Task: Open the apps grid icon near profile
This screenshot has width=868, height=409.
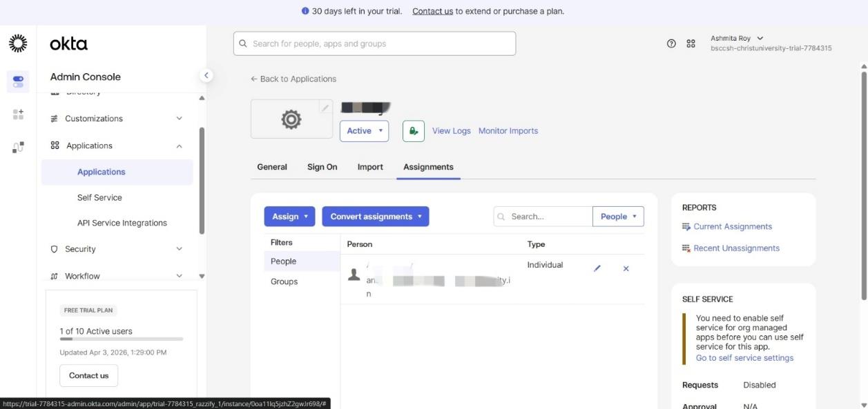Action: point(691,43)
